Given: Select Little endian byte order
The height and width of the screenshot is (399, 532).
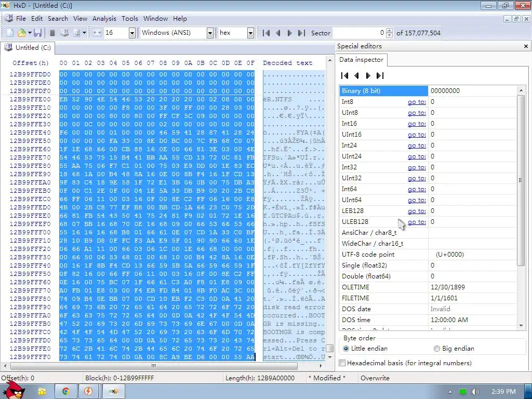Looking at the screenshot, I should pyautogui.click(x=365, y=349).
